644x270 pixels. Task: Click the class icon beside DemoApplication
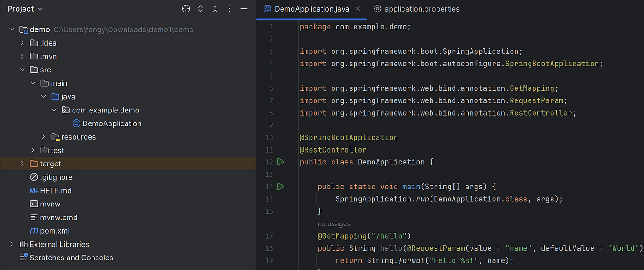point(76,123)
